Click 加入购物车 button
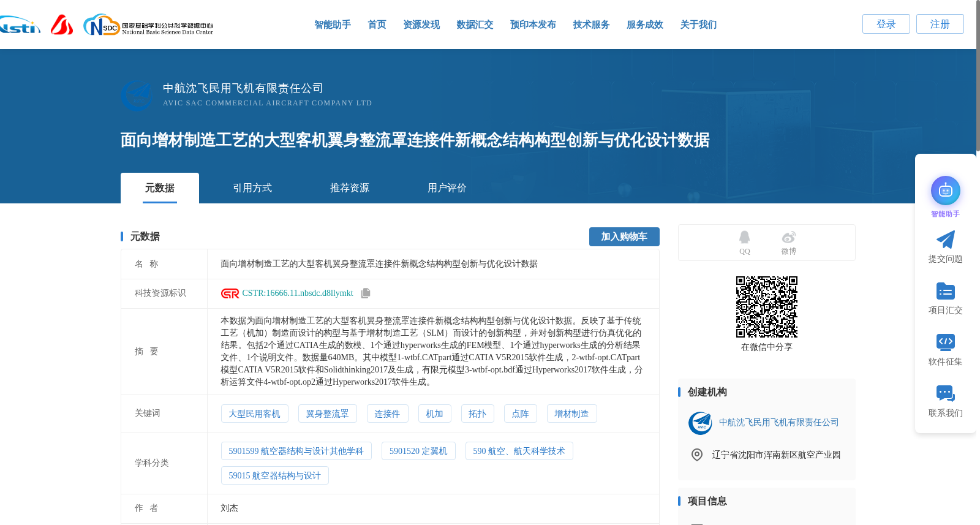Screen dimensions: 980x525 [x=624, y=237]
